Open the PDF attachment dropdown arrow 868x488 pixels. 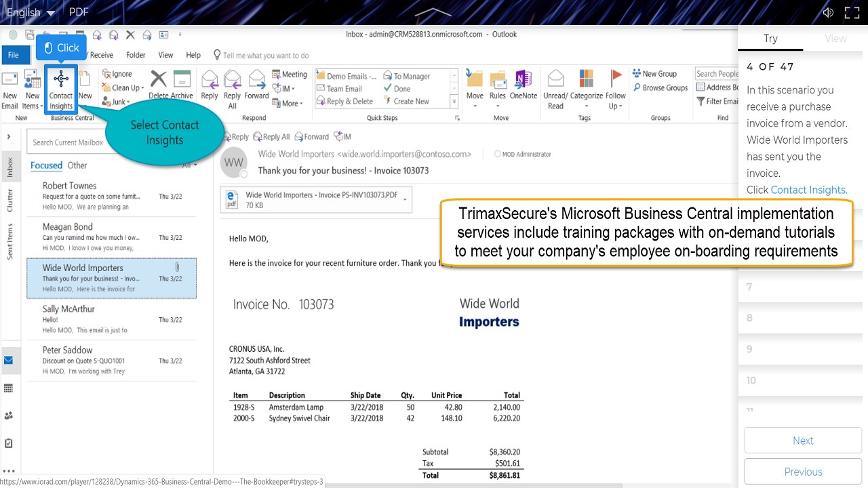(x=406, y=200)
